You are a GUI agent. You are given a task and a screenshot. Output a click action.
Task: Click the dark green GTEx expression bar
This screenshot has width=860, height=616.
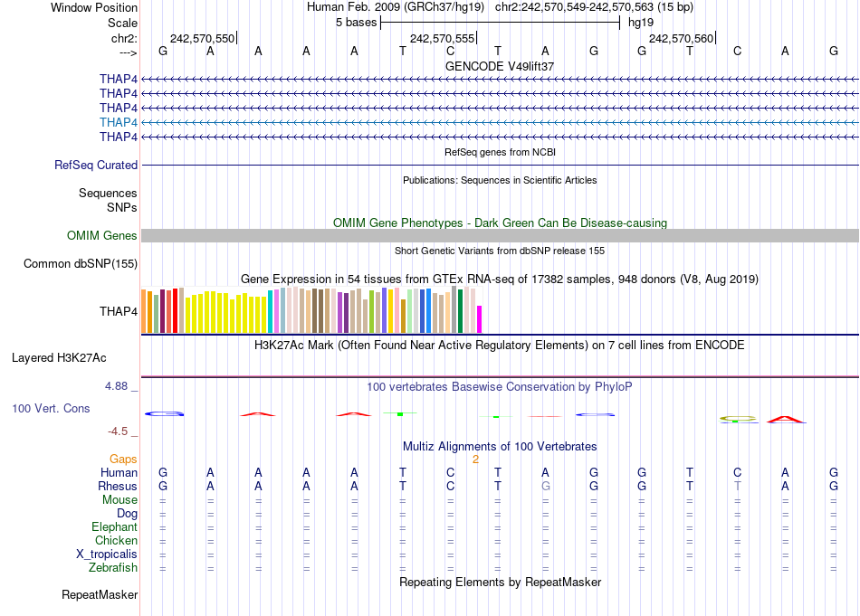tap(460, 311)
